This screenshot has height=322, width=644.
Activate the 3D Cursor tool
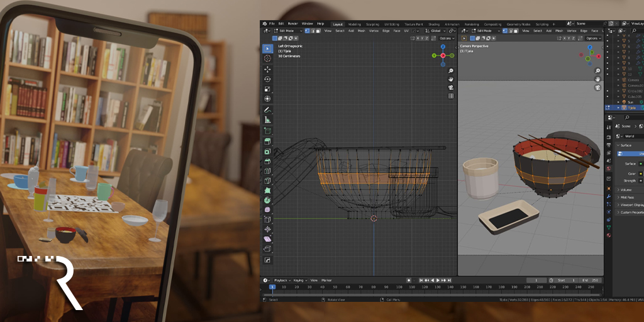[267, 58]
